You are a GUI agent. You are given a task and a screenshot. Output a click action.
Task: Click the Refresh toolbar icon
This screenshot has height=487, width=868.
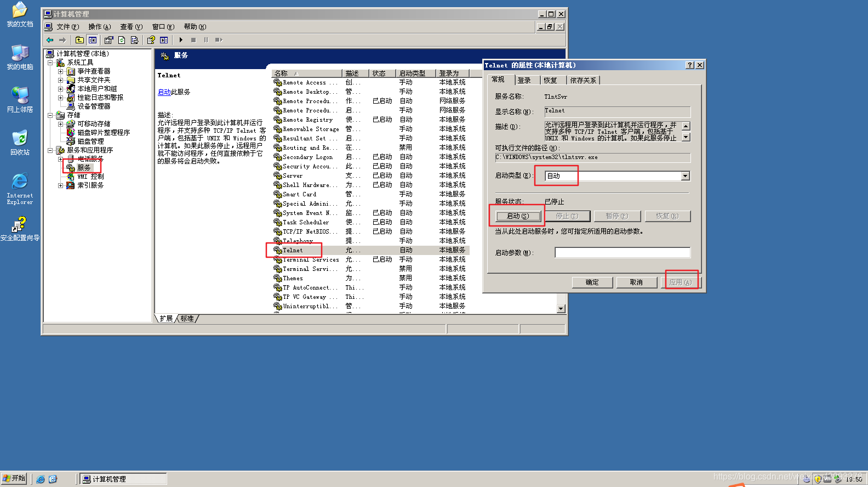coord(122,40)
